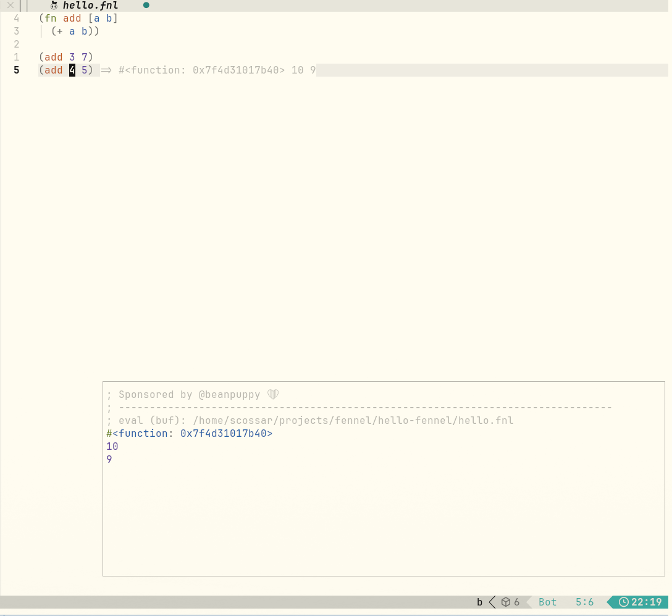Click the clock icon in the status line
672x616 pixels.
[624, 602]
